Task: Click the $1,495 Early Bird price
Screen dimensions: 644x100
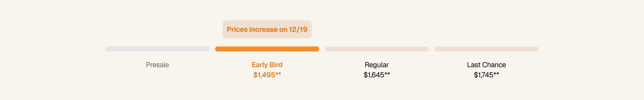Action: 264,75
